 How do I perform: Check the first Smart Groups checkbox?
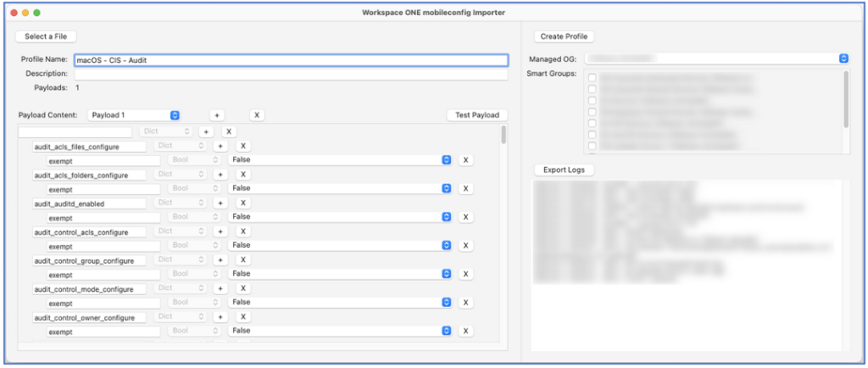(593, 79)
